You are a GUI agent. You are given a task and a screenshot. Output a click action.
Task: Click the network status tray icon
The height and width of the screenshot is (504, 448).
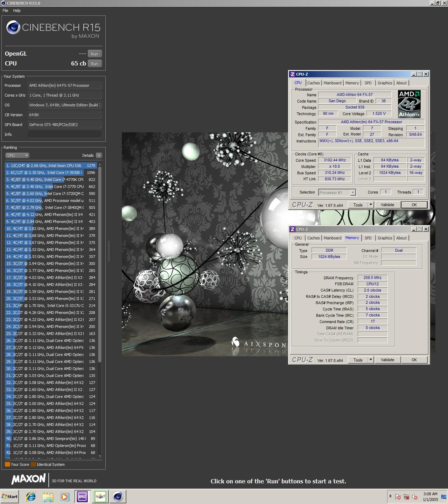406,496
